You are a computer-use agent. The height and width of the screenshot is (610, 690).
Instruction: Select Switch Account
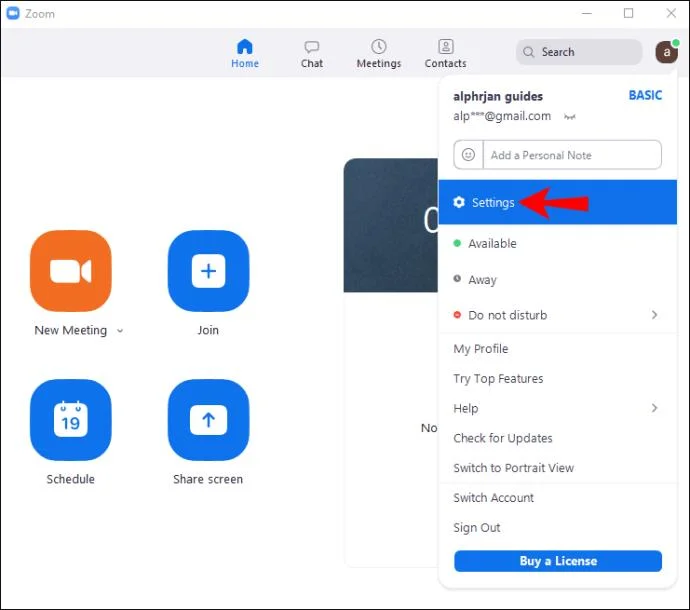pyautogui.click(x=558, y=498)
